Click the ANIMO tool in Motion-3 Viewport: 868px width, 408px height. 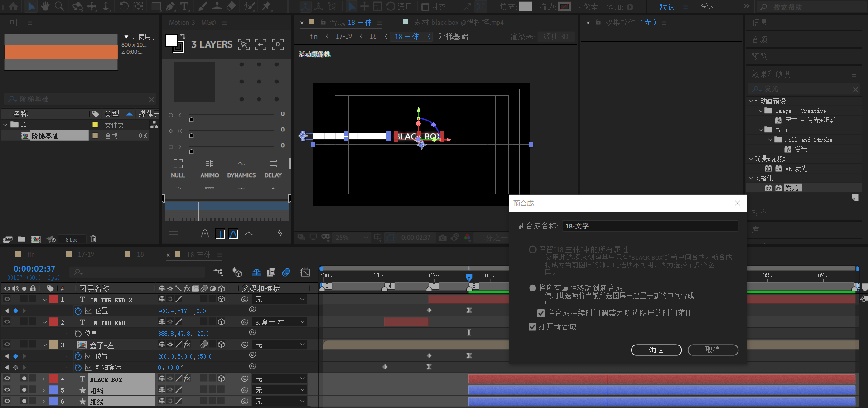point(210,168)
